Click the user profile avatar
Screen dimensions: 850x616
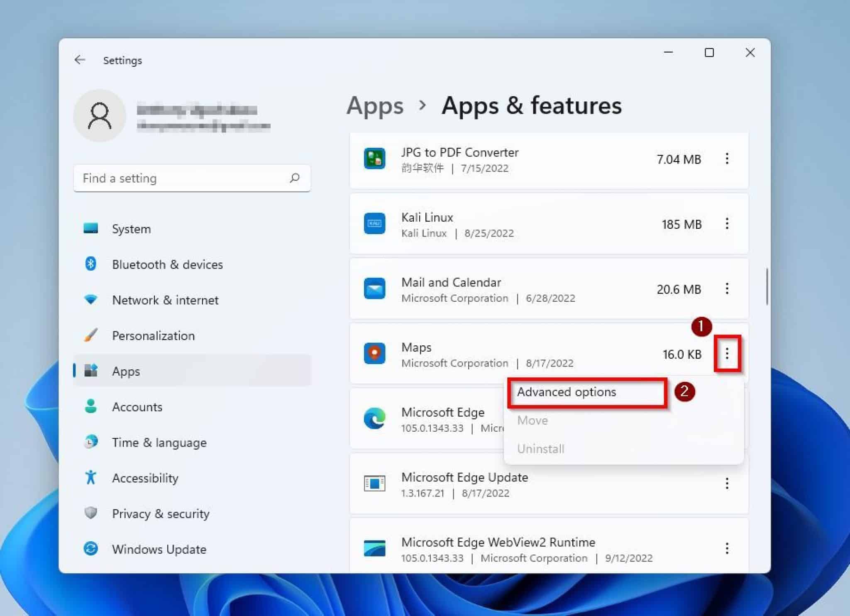(100, 115)
